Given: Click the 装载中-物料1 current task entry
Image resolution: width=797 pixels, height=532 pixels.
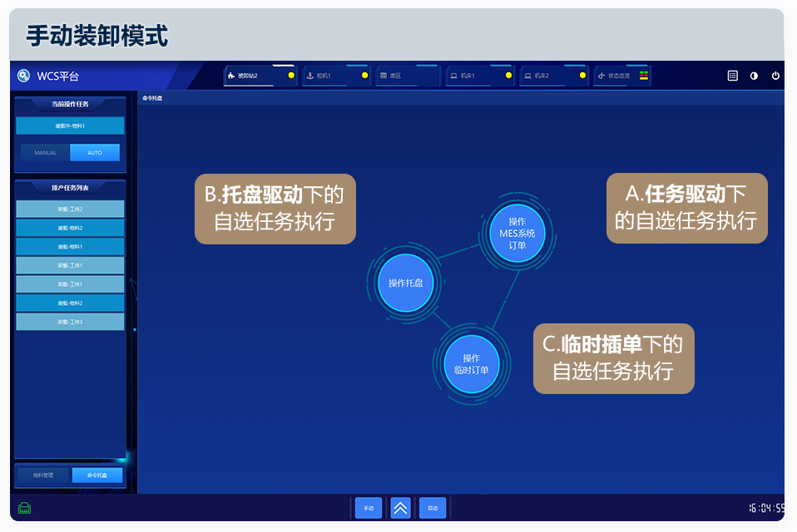Looking at the screenshot, I should point(70,126).
